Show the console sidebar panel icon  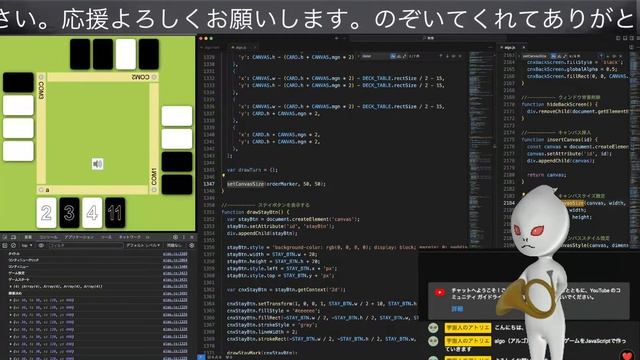(x=4, y=245)
